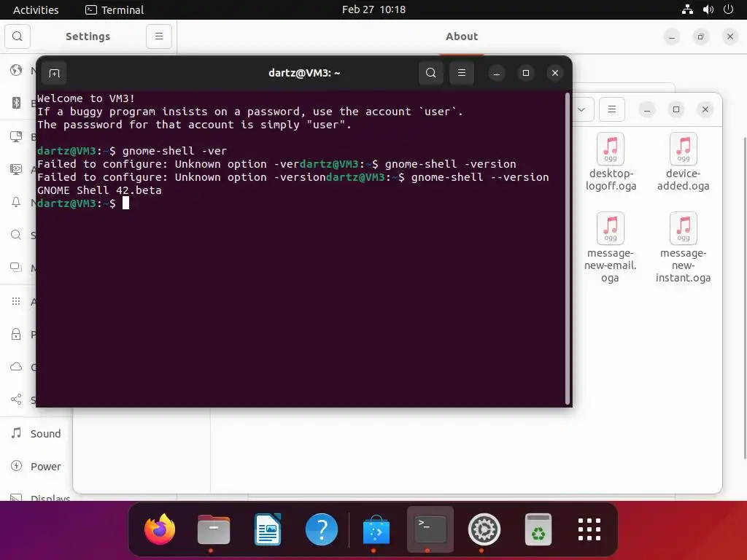Image resolution: width=747 pixels, height=560 pixels.
Task: Open the Activities overview
Action: point(36,9)
